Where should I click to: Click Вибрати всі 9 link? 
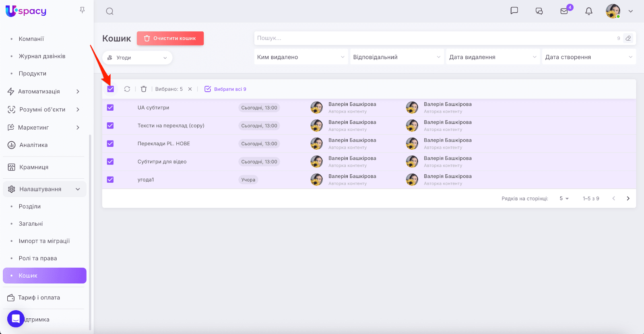coord(225,89)
